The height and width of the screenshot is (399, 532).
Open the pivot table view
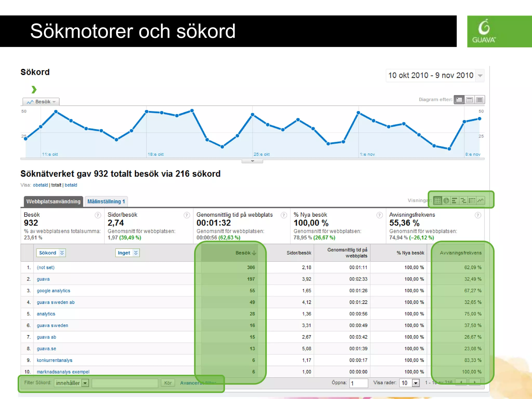coord(472,201)
